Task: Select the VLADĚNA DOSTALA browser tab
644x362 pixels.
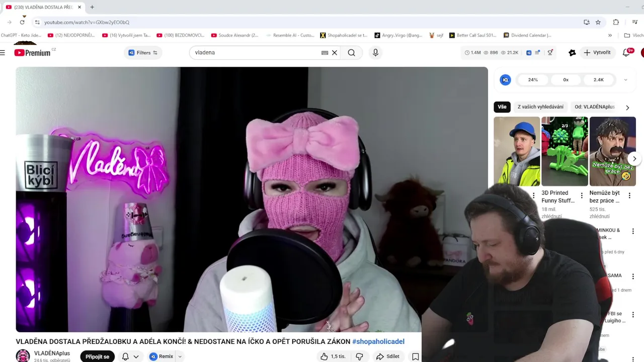Action: 44,7
